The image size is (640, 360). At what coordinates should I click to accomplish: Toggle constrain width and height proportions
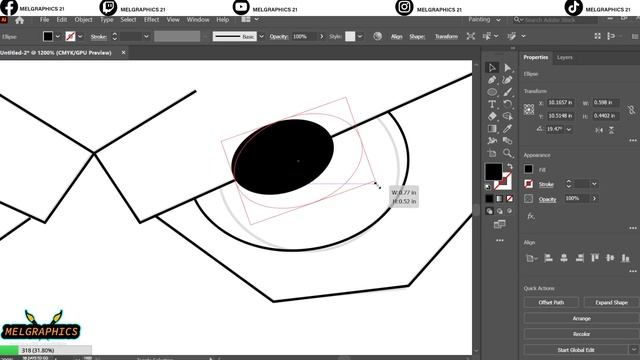[x=631, y=109]
